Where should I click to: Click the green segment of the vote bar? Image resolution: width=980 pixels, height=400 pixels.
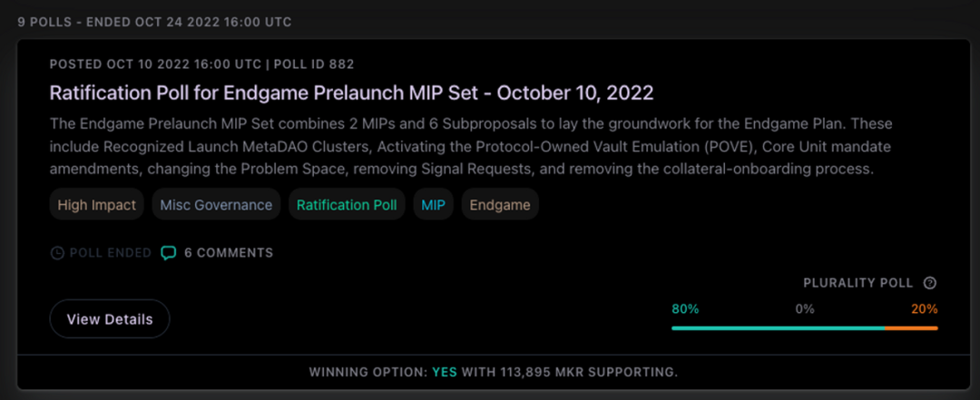[778, 327]
